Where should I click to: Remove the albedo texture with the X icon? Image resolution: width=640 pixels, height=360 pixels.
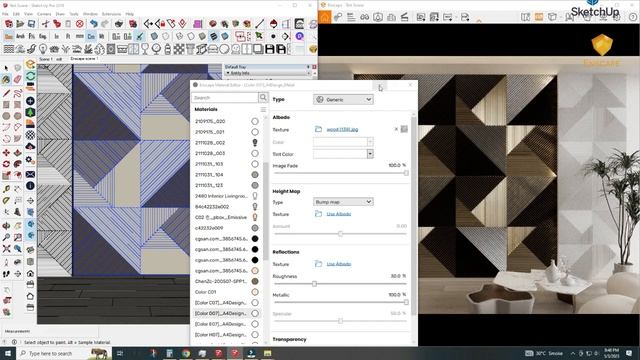pos(396,129)
